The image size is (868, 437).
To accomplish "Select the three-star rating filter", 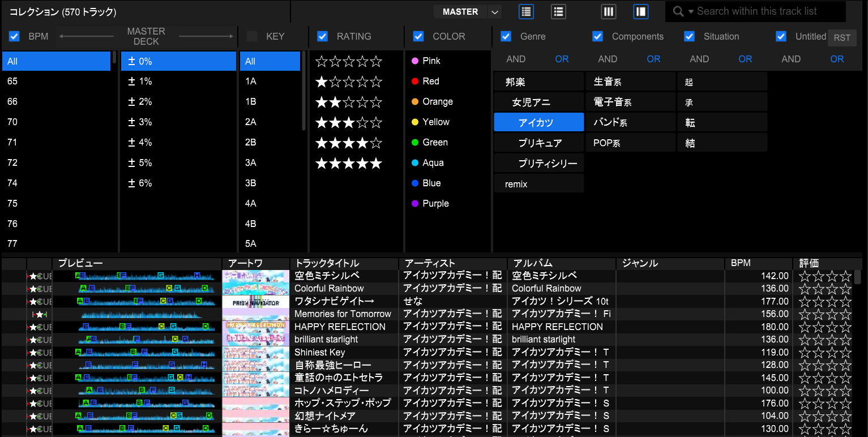I will pyautogui.click(x=349, y=122).
